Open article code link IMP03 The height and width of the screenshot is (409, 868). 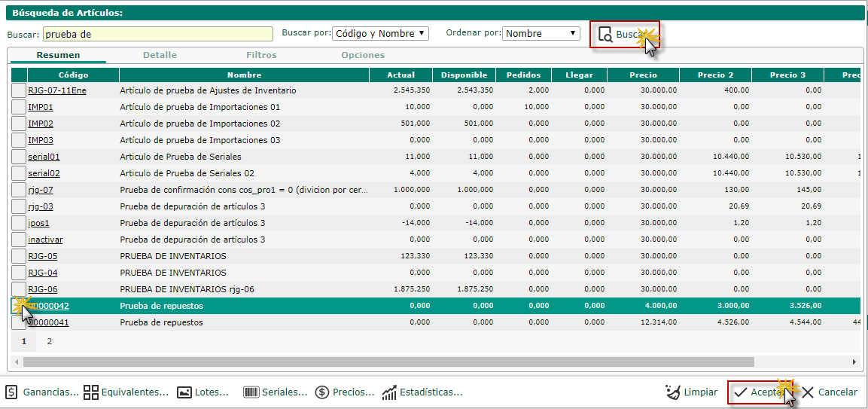click(x=41, y=140)
